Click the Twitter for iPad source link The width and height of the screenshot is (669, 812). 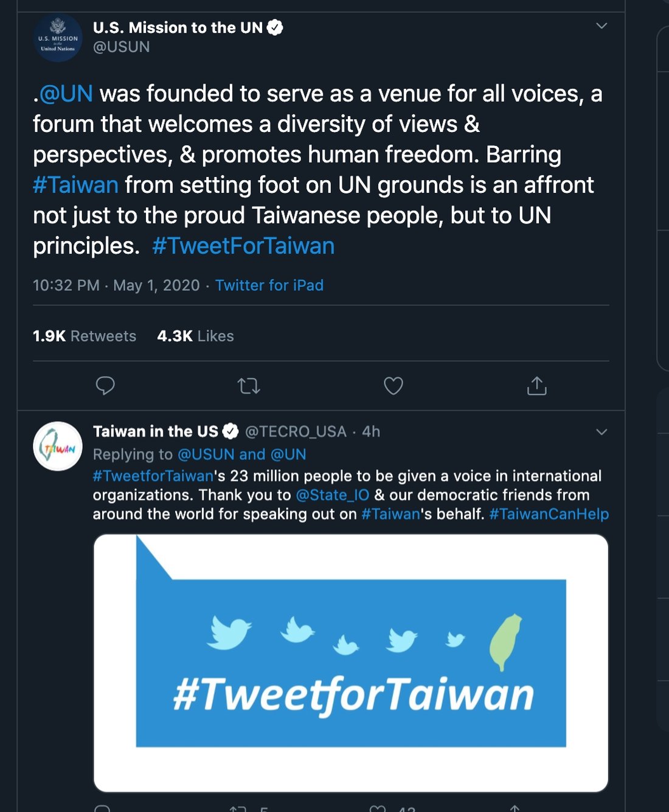pos(269,285)
